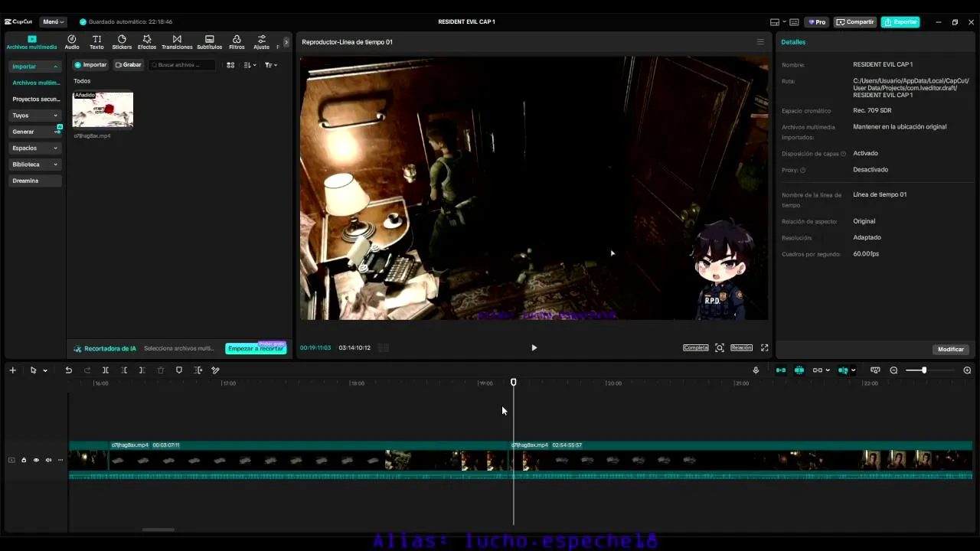Select Proyectos secundarios in the sidebar

(x=36, y=99)
